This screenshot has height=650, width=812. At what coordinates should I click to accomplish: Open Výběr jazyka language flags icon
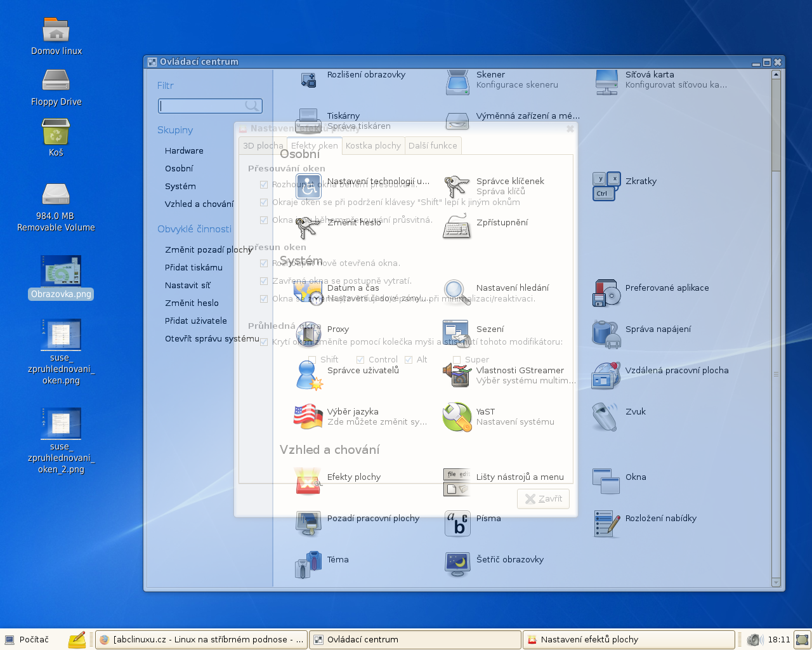pyautogui.click(x=308, y=416)
